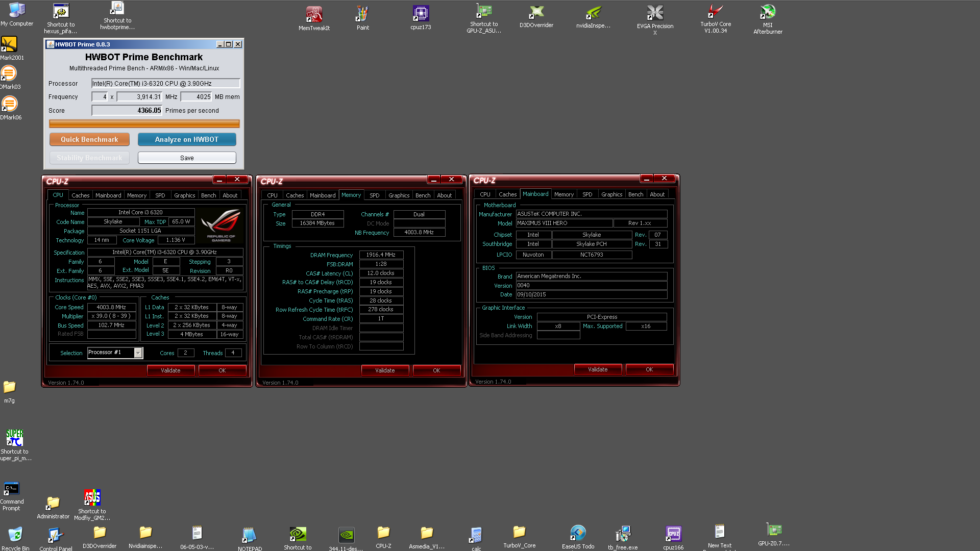Open TurboV Core V1.00.34 icon
The width and height of the screenshot is (980, 551).
point(715,18)
